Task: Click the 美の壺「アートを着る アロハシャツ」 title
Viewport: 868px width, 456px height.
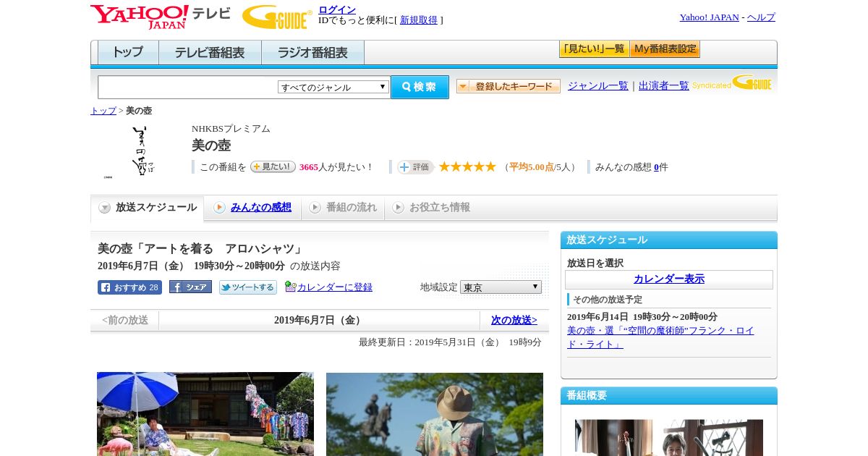Action: (202, 249)
